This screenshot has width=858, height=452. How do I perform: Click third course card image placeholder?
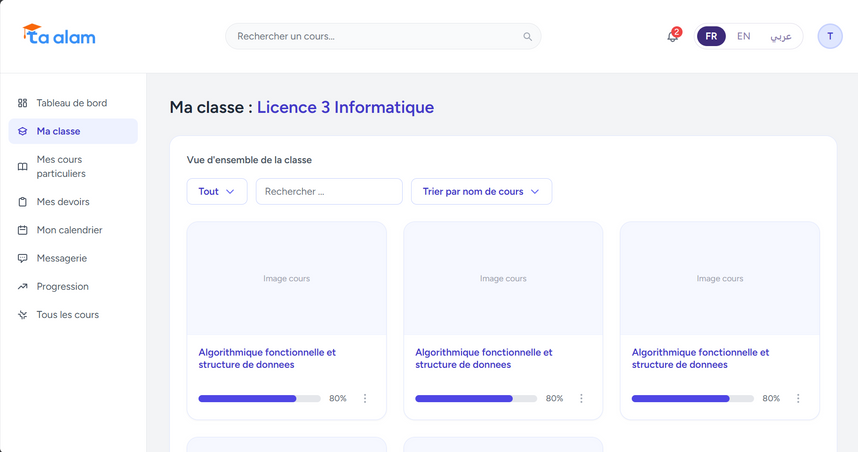tap(720, 279)
